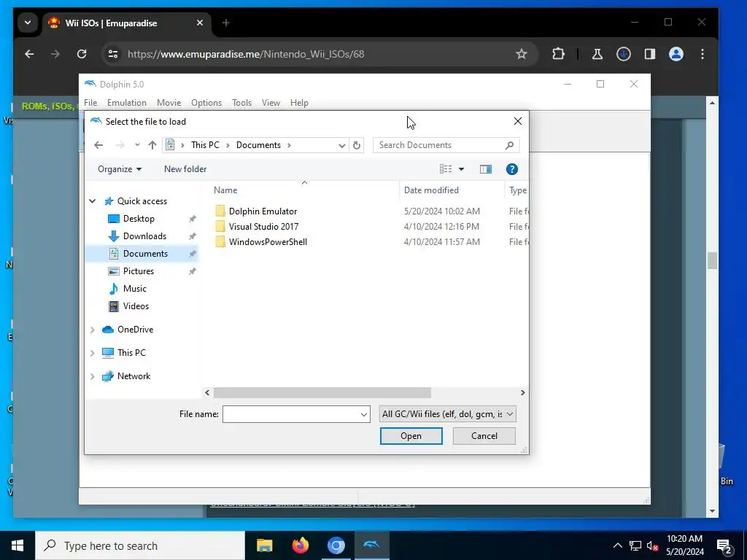Select Videos in navigation pane
Image resolution: width=747 pixels, height=560 pixels.
click(x=136, y=306)
